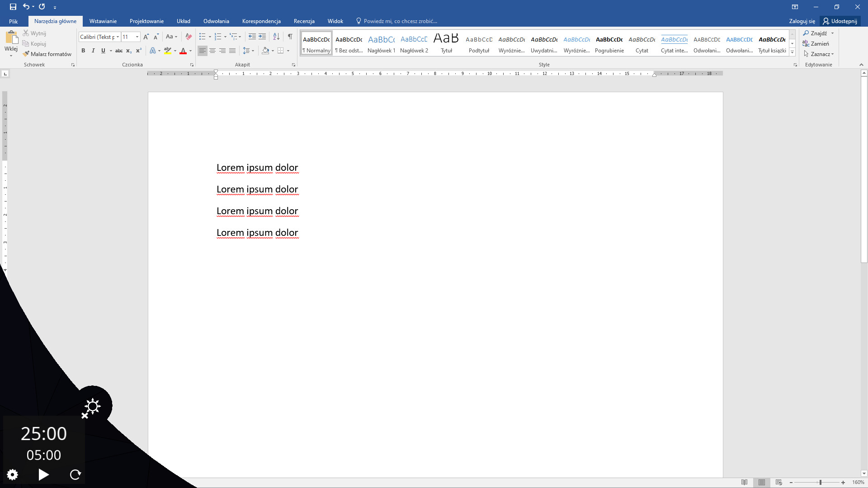Select the Format Painter tool
The width and height of the screenshot is (868, 488).
click(47, 54)
